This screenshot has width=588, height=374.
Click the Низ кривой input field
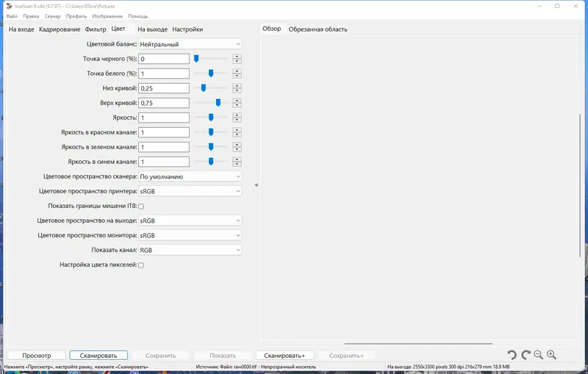pos(164,88)
